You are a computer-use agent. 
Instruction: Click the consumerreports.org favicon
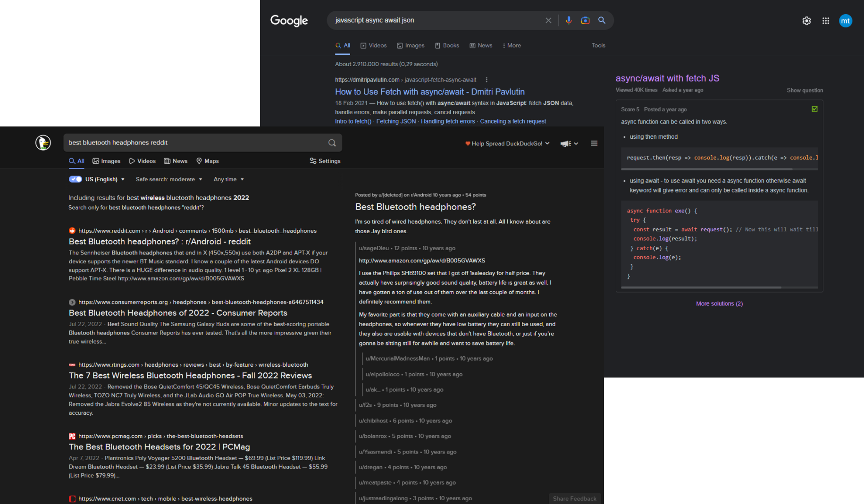click(x=72, y=302)
